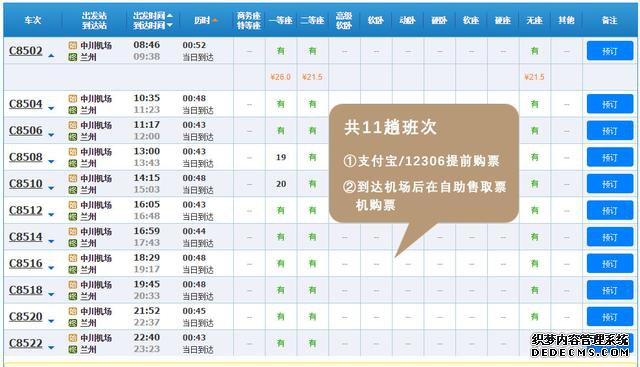Open train C8512 details link
640x367 pixels.
pos(26,210)
